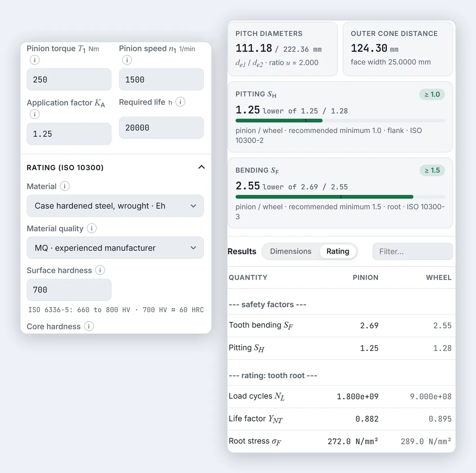Click the Pinion torque info icon
This screenshot has height=473, width=476.
(35, 60)
